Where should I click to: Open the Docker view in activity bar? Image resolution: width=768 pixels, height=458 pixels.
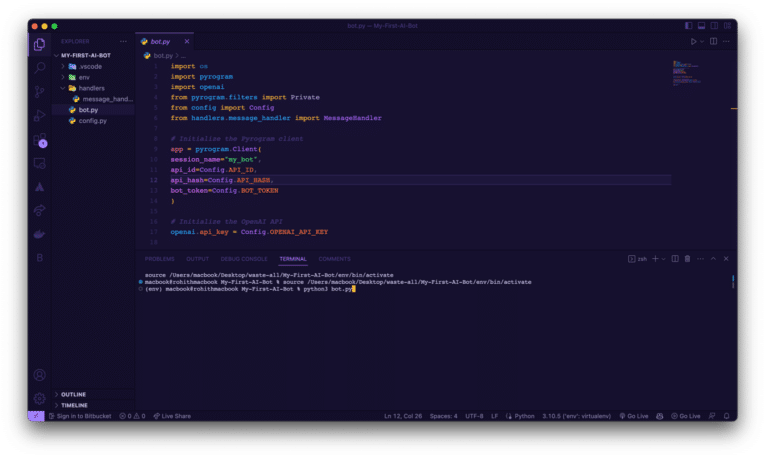tap(39, 234)
